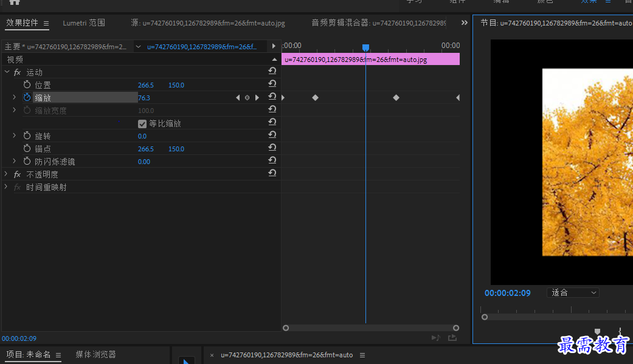Switch to the 项目: 未命名 panel tab
The width and height of the screenshot is (633, 364).
(28, 355)
